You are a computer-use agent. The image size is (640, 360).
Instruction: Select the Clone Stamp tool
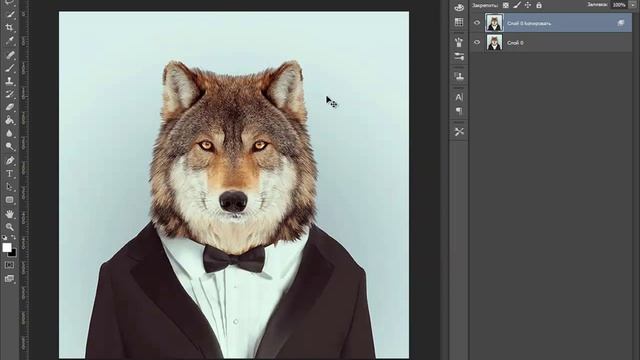pos(10,81)
